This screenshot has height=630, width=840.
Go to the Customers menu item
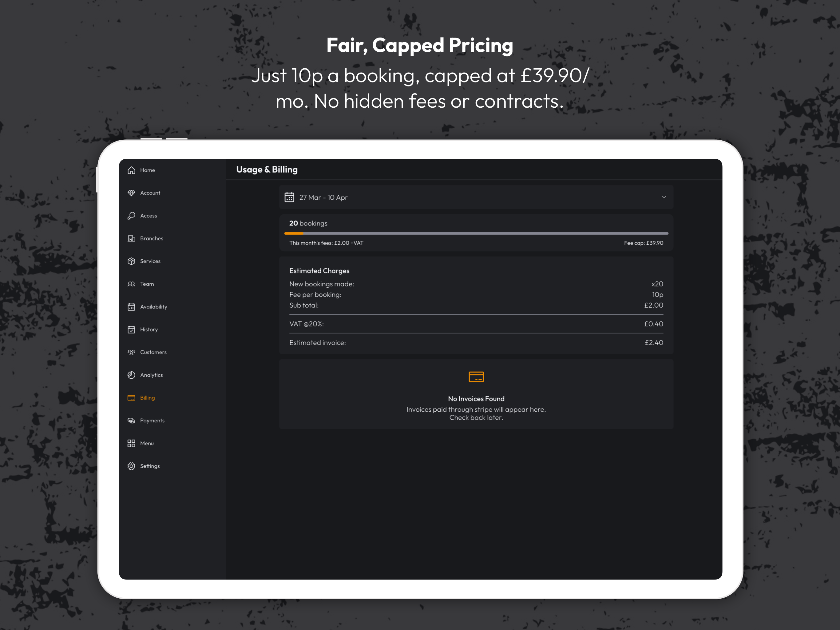point(147,352)
